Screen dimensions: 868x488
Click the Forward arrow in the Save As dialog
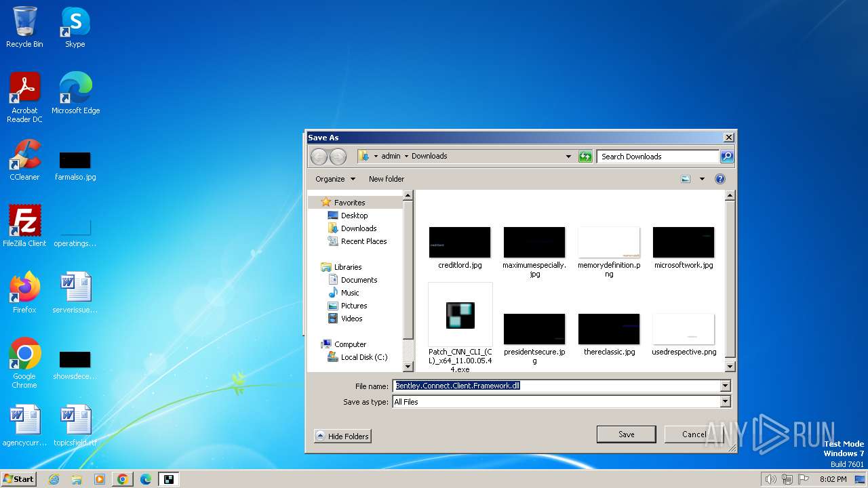click(x=338, y=157)
